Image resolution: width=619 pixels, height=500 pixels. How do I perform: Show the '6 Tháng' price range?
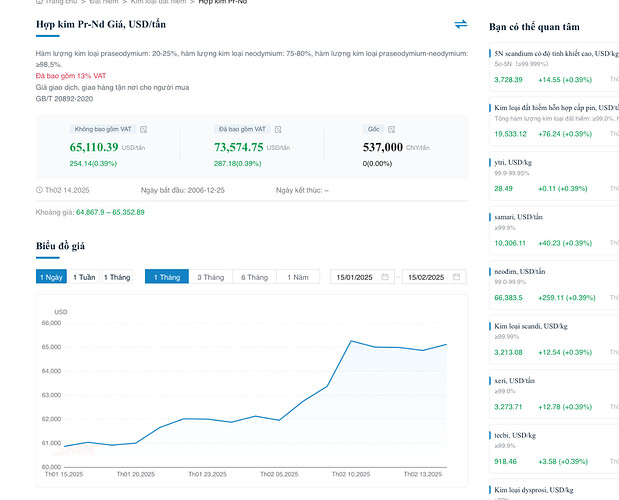pos(254,277)
